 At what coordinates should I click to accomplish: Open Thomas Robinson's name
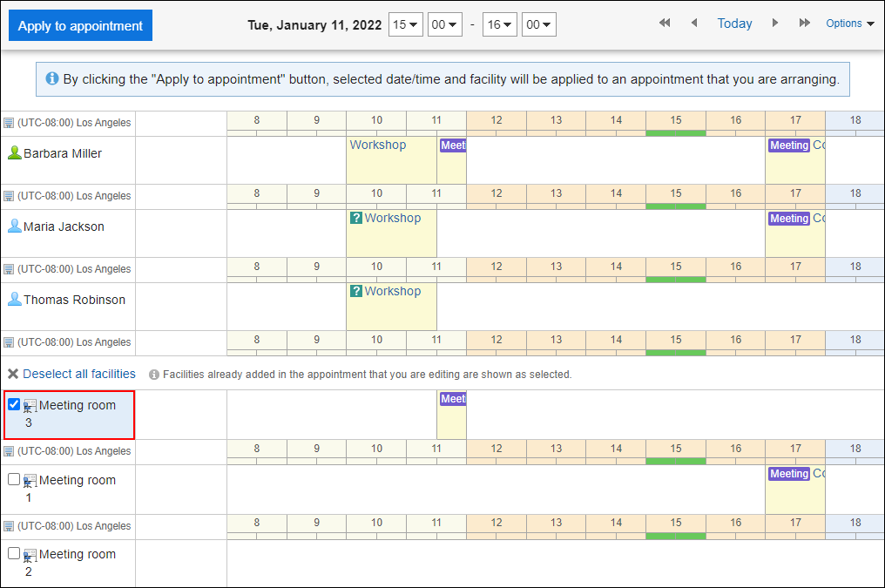75,300
